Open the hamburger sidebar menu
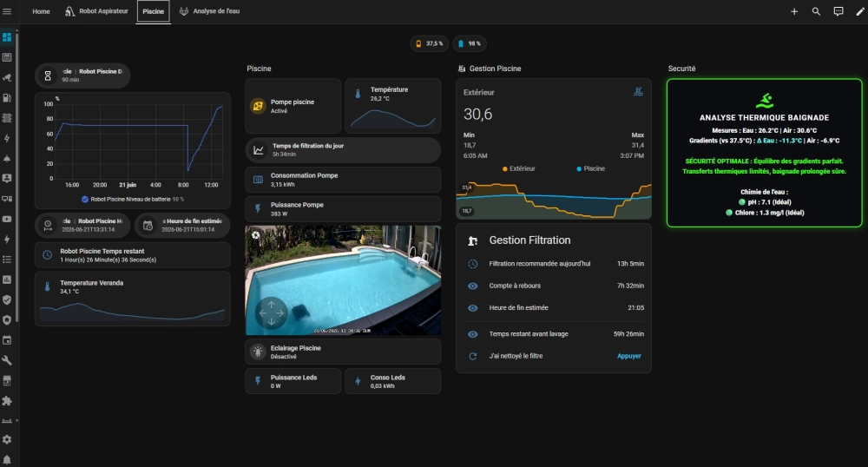The width and height of the screenshot is (868, 467). pos(7,11)
